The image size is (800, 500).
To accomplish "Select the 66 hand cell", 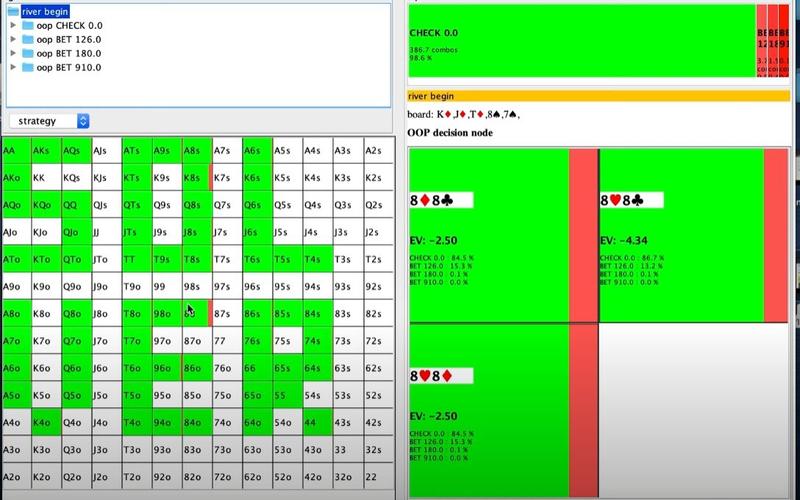I will pos(257,368).
